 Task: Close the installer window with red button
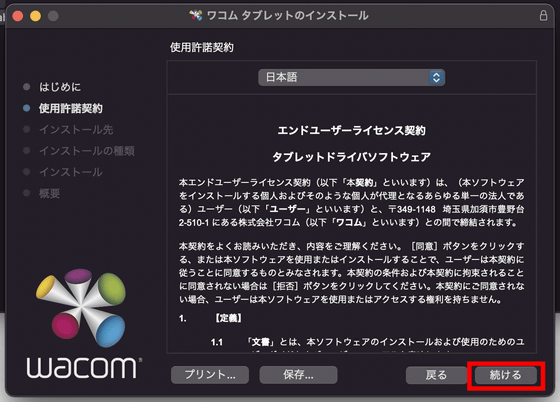point(18,16)
